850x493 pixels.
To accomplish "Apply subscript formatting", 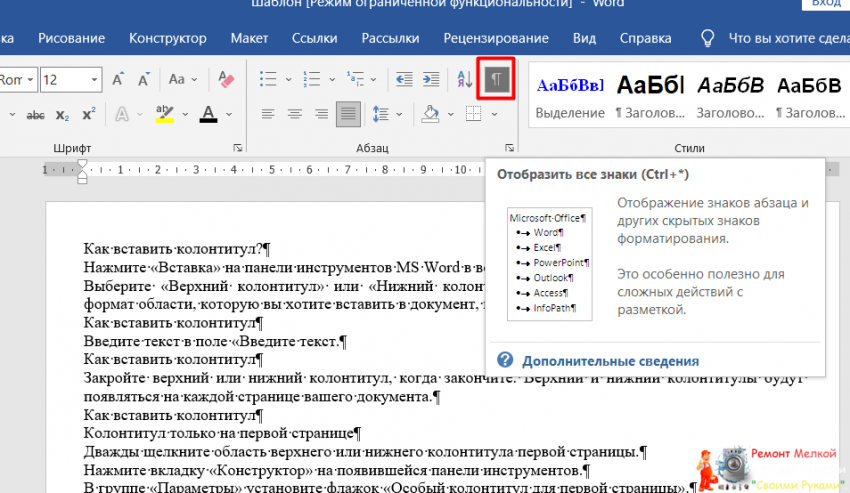I will 62,114.
